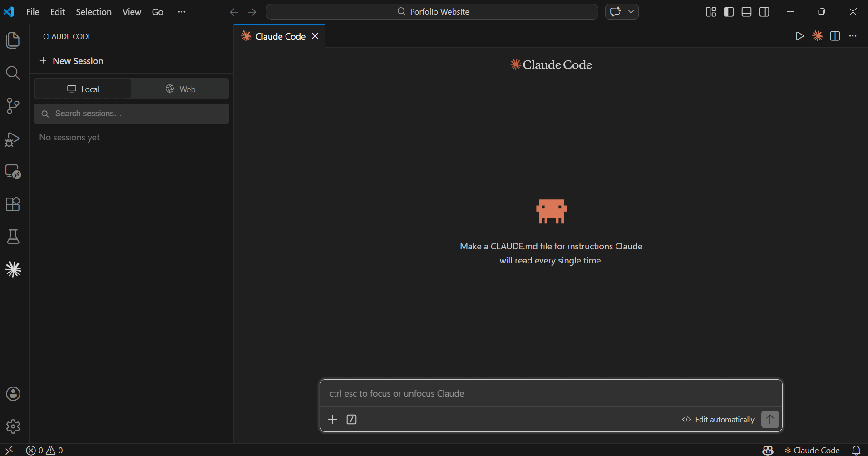Click the Claude spark icon in editor toolbar
The width and height of the screenshot is (868, 456).
[818, 36]
